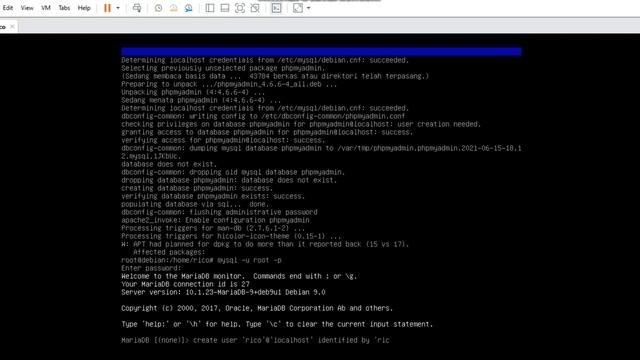Click the blue progress bar at terminal top
640x360 pixels.
coord(321,51)
